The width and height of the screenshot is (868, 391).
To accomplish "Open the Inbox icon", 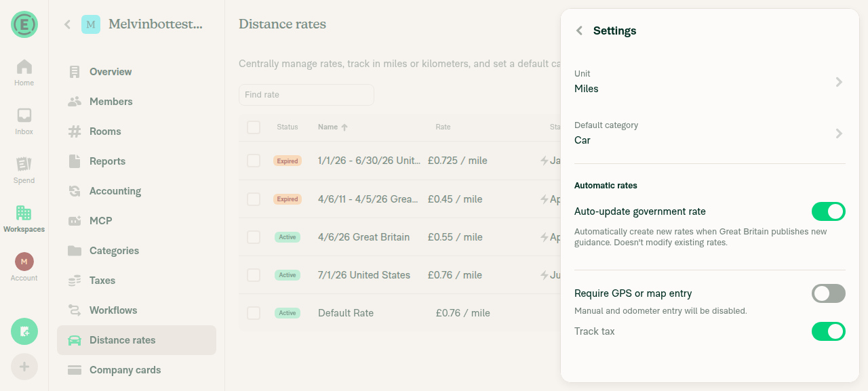I will tap(24, 115).
